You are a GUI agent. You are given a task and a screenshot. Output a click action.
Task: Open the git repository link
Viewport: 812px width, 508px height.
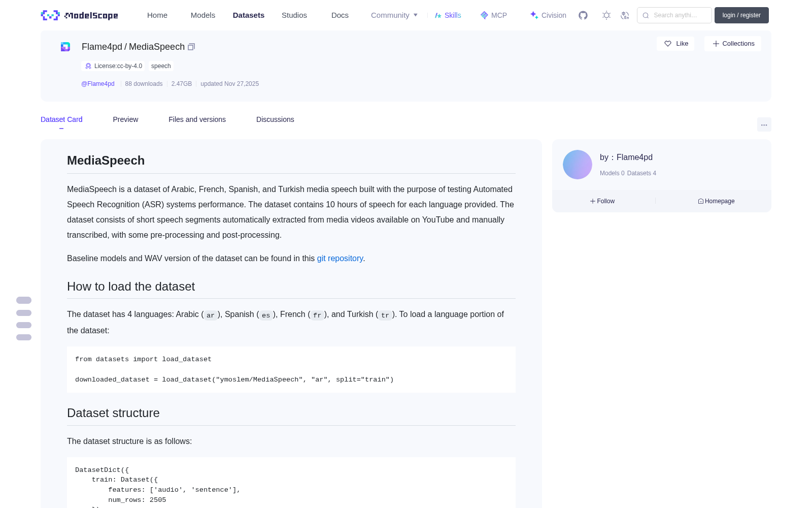point(340,258)
